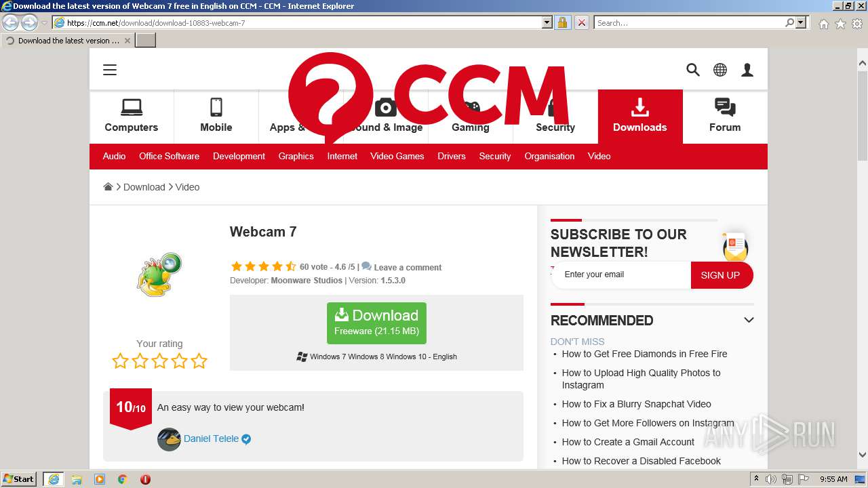Collapse the RECOMMENDED section chevron
This screenshot has height=488, width=868.
tap(749, 320)
